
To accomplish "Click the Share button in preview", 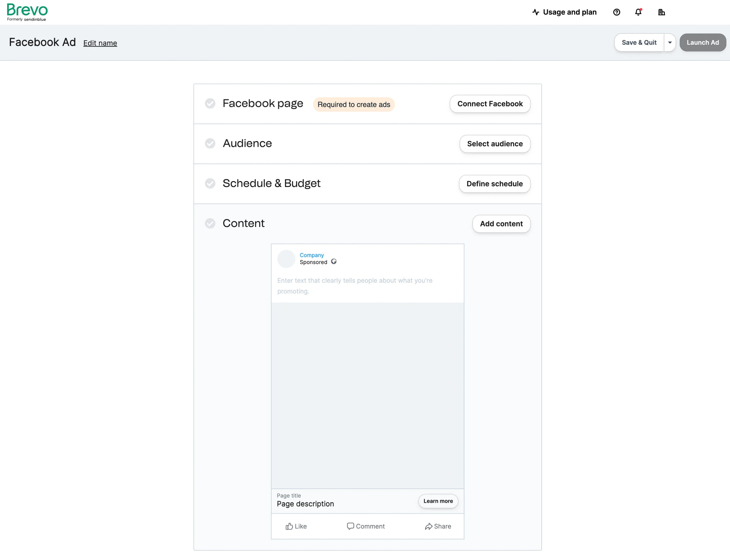I will (x=438, y=526).
